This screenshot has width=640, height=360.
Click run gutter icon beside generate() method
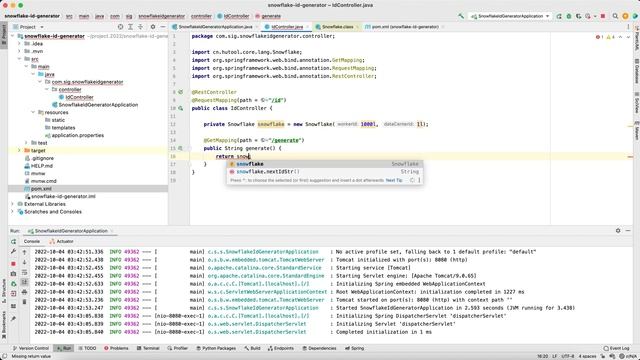point(180,148)
